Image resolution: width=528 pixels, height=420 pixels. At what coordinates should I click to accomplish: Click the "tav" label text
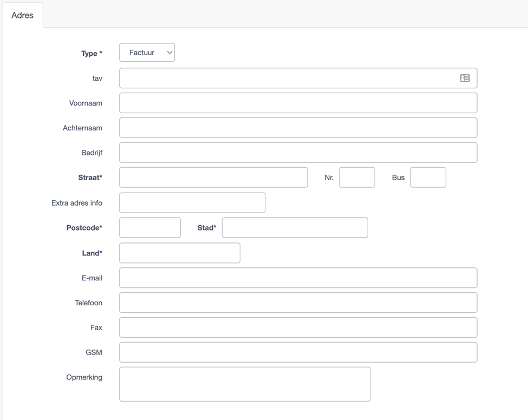click(x=97, y=78)
